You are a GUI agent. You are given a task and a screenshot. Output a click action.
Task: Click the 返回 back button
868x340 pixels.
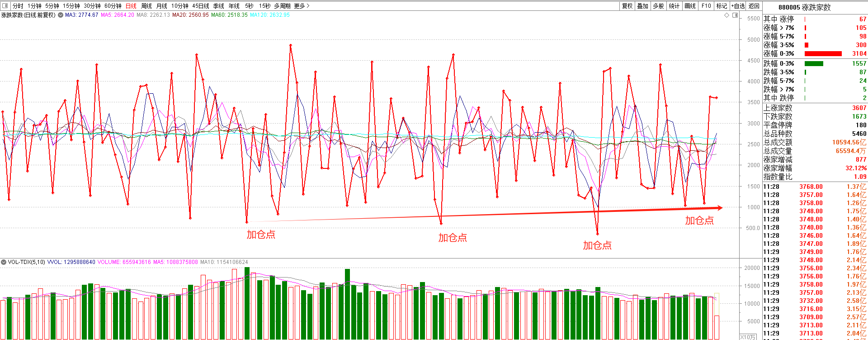click(754, 6)
